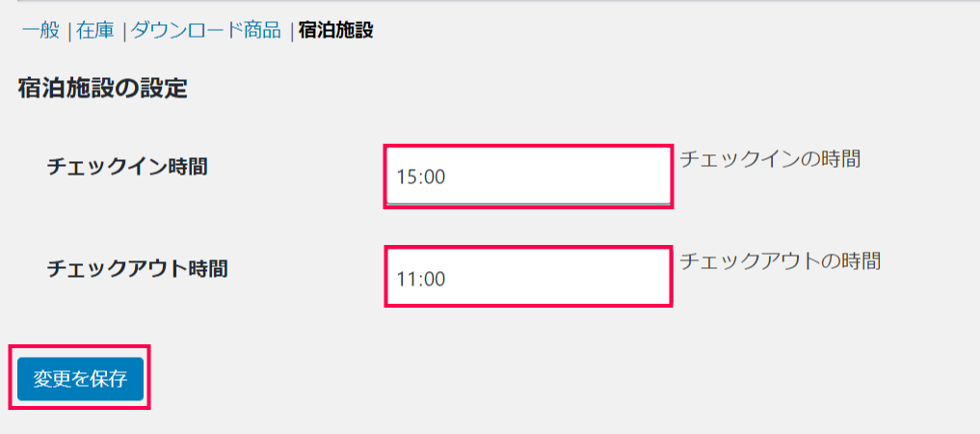This screenshot has width=980, height=434.
Task: Open downloadable products settings link
Action: [x=206, y=30]
